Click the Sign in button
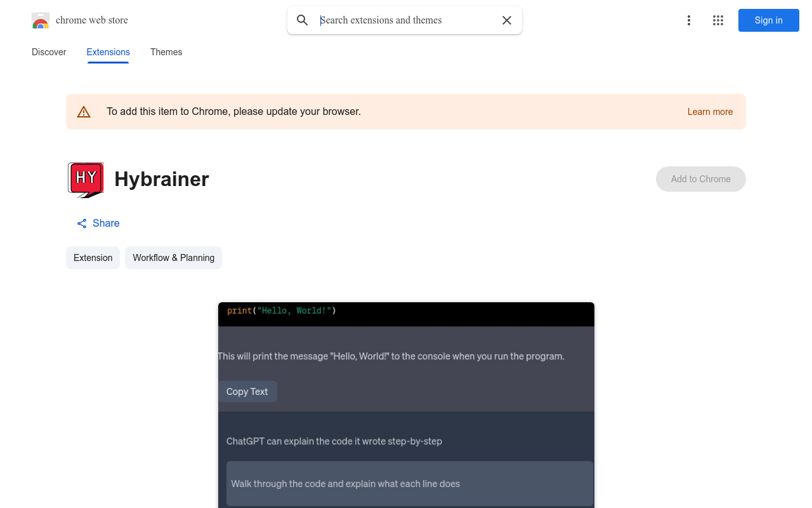The height and width of the screenshot is (508, 812). 768,20
